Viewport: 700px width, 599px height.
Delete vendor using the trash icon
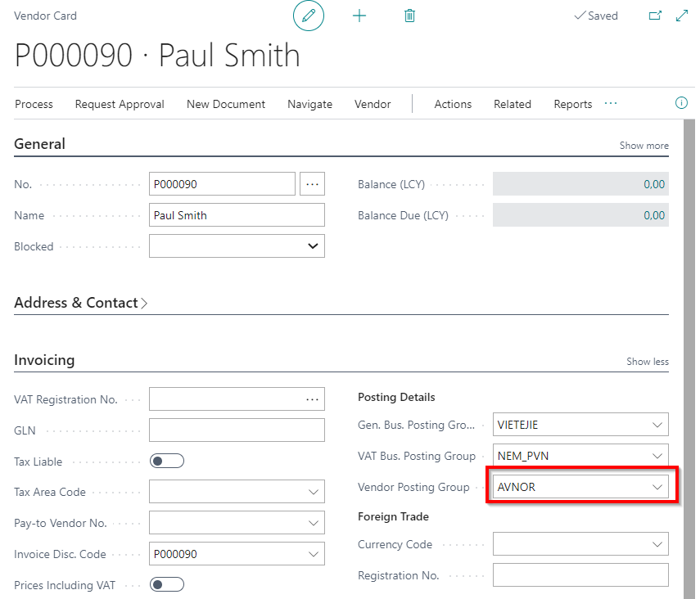[409, 16]
